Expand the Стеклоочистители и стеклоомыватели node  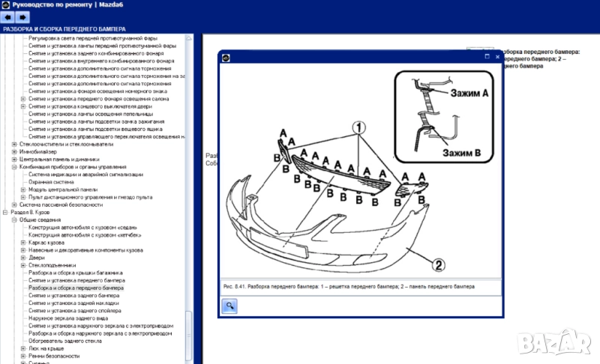pos(13,144)
